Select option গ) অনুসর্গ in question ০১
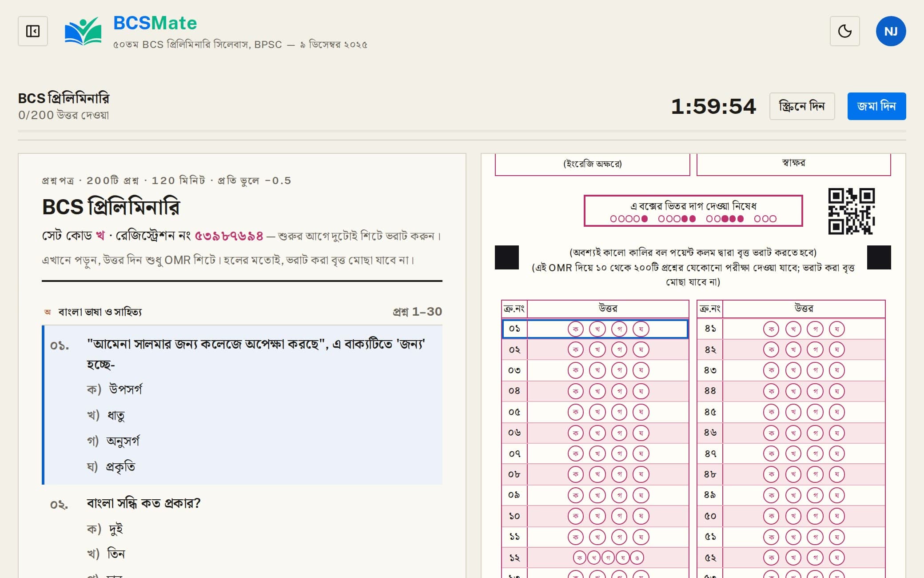924x578 pixels. pos(113,441)
